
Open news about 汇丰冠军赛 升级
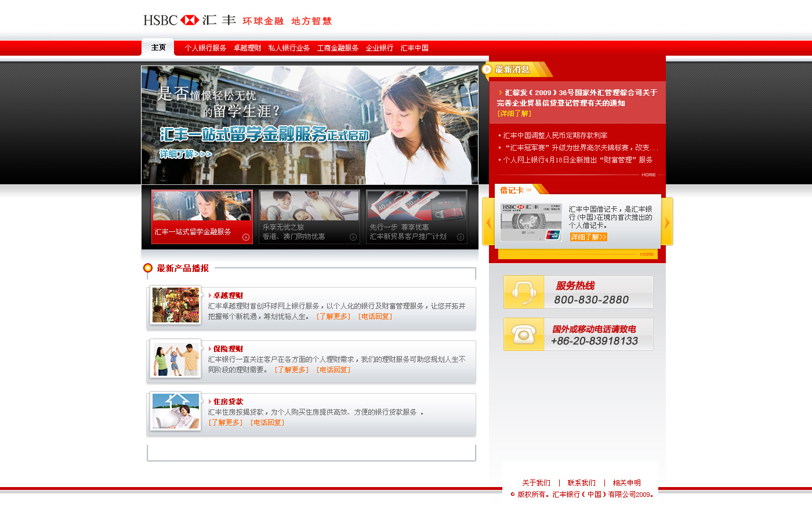[581, 148]
